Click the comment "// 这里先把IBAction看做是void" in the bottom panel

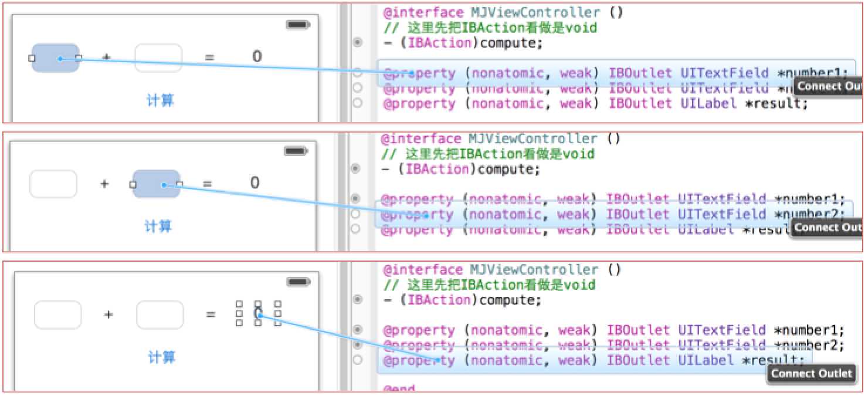tap(490, 285)
